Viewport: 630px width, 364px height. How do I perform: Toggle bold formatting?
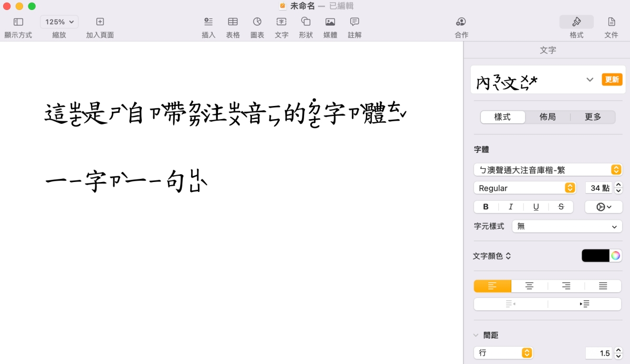coord(486,207)
